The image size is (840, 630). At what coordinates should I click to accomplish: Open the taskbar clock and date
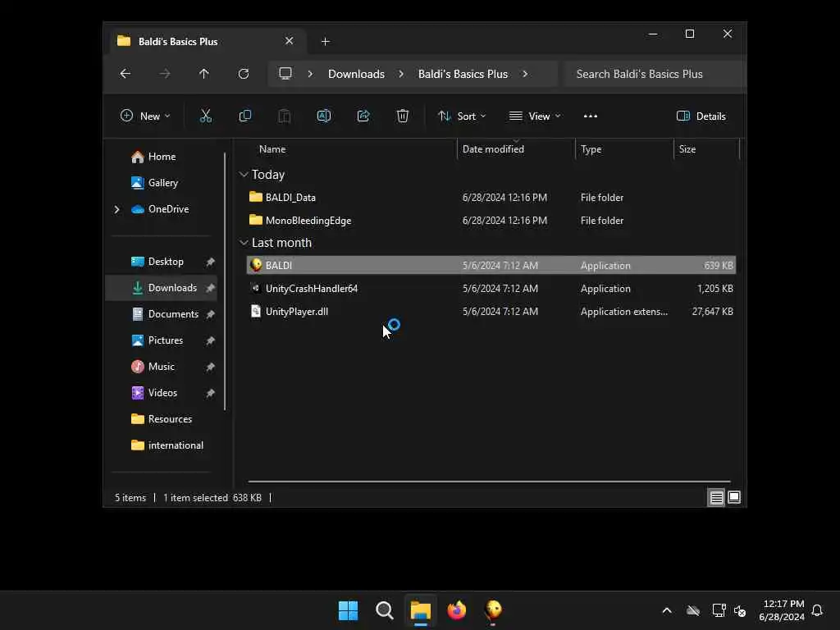(782, 610)
